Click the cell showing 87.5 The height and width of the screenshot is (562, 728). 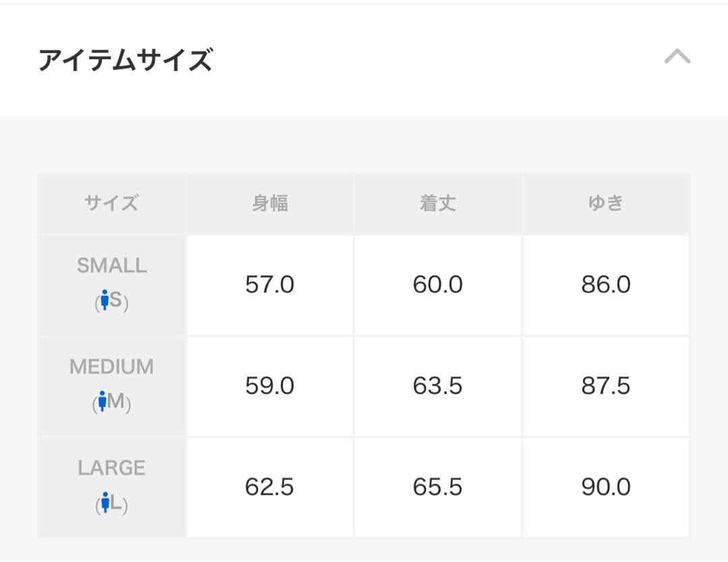point(605,385)
